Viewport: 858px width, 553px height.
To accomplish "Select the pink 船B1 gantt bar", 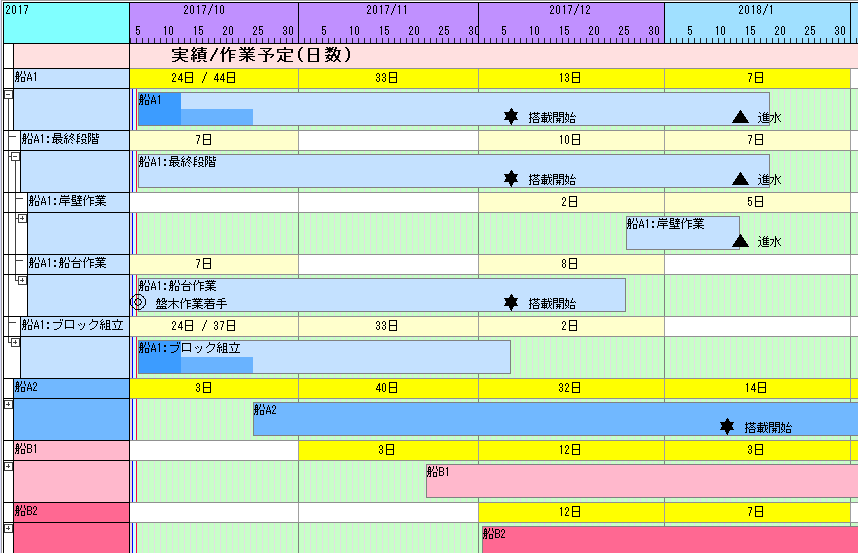I will [640, 481].
